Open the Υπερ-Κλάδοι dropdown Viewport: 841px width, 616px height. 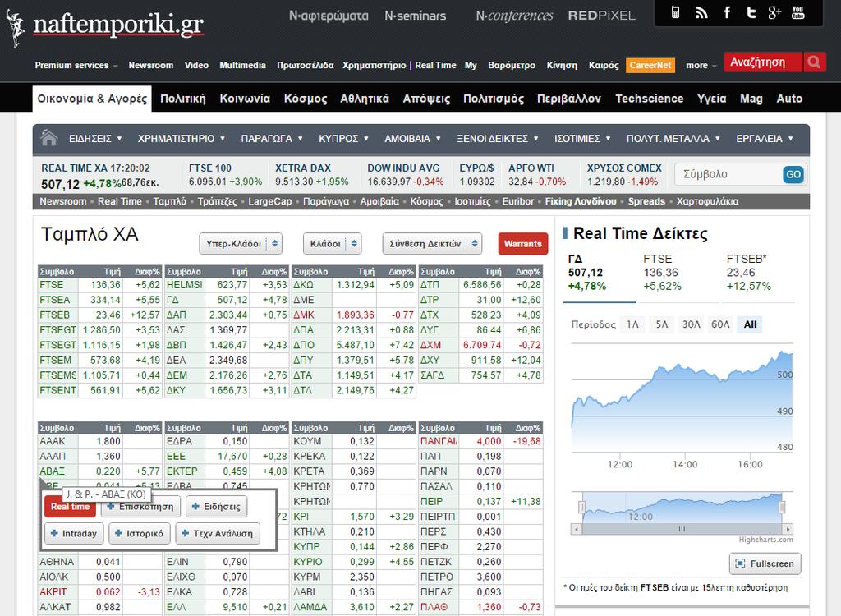pos(241,244)
